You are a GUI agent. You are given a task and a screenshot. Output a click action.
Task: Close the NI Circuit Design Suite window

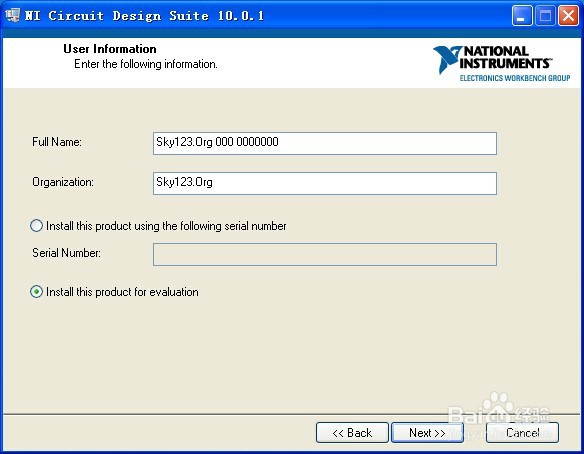pos(568,16)
